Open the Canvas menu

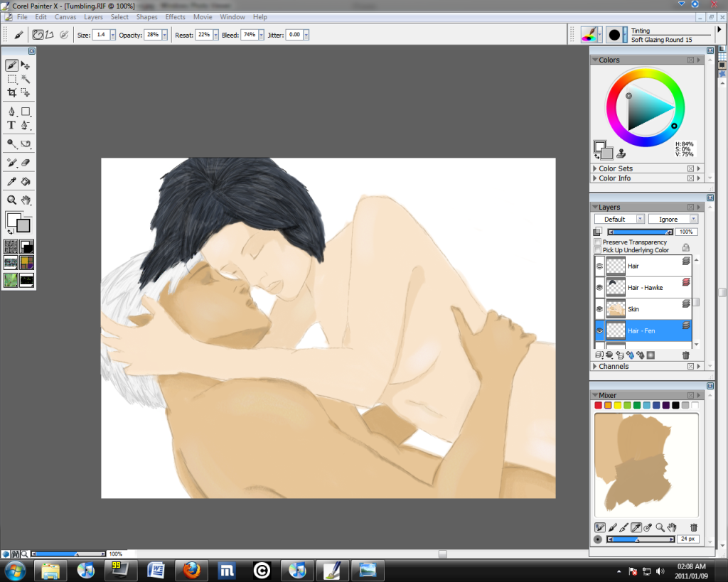pyautogui.click(x=65, y=17)
